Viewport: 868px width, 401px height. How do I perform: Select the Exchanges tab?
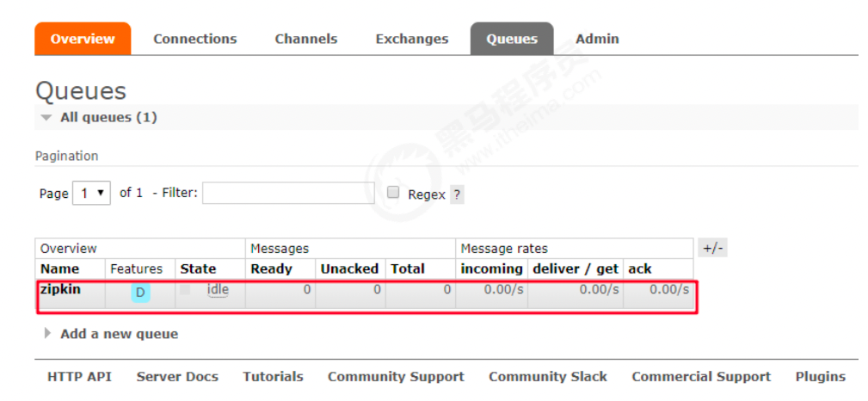coord(412,39)
